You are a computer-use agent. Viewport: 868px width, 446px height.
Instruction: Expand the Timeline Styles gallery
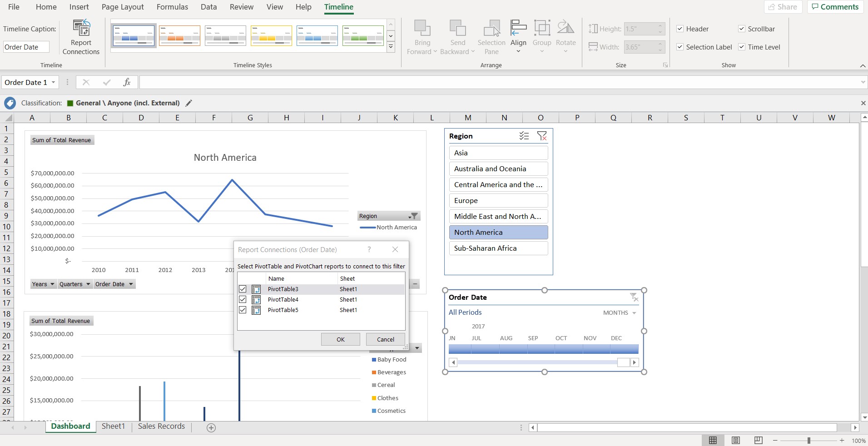click(x=391, y=47)
